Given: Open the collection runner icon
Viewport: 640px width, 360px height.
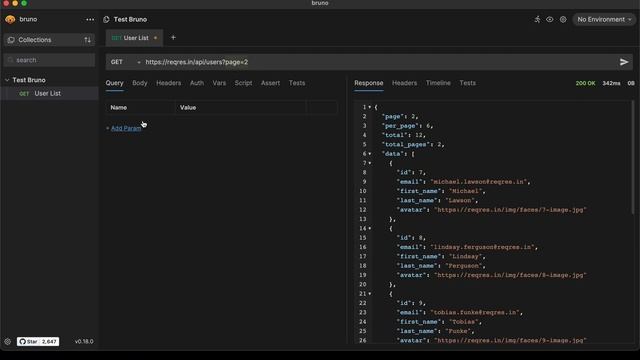Looking at the screenshot, I should [537, 19].
